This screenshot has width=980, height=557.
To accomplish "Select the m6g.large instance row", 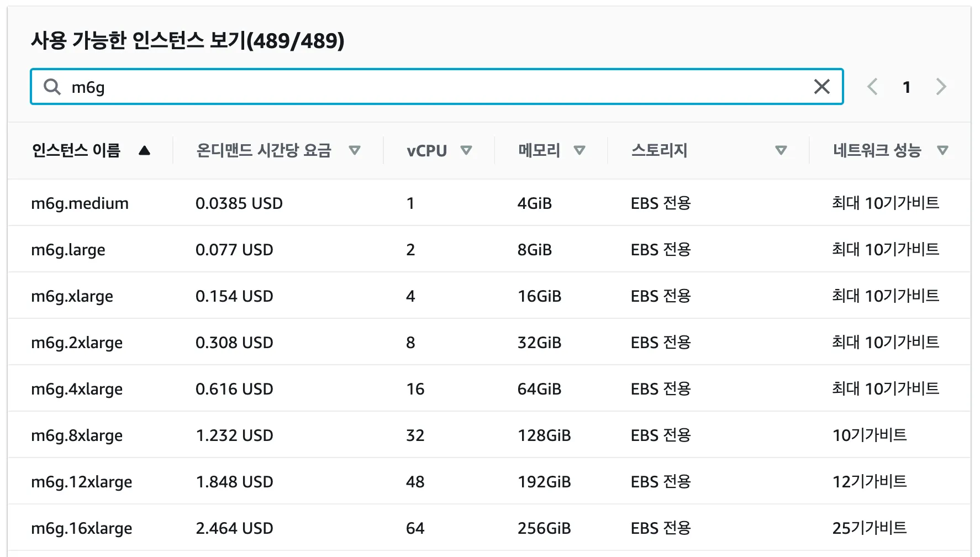I will point(68,250).
